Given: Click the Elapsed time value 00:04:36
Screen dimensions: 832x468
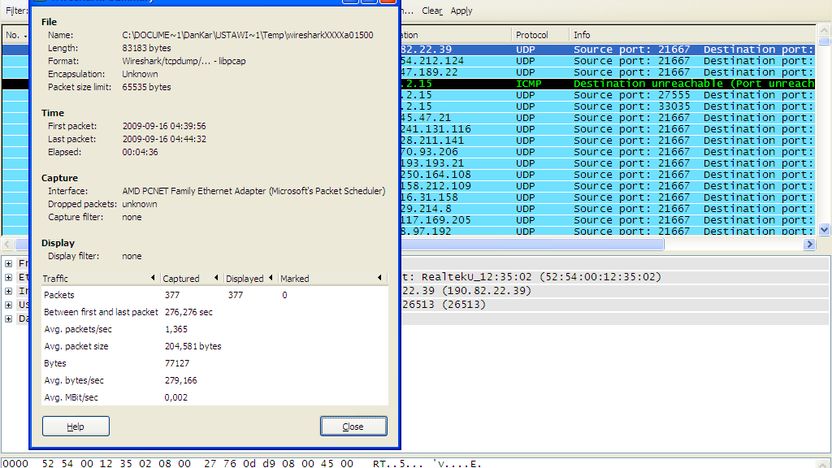Looking at the screenshot, I should 140,152.
